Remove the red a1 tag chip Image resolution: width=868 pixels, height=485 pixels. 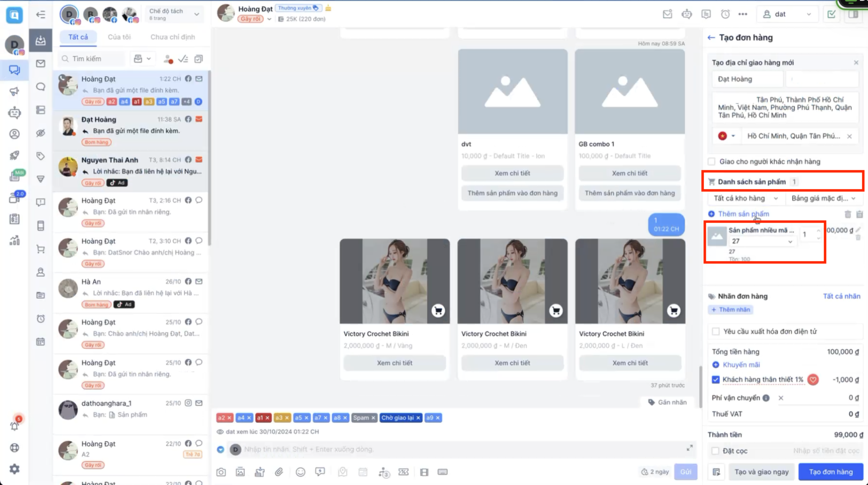pos(267,418)
